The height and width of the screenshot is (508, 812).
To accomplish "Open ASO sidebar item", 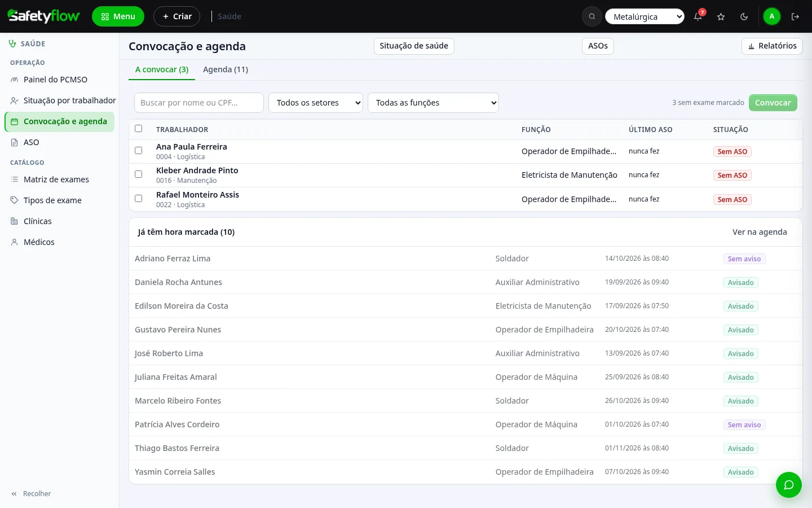I will click(x=60, y=142).
